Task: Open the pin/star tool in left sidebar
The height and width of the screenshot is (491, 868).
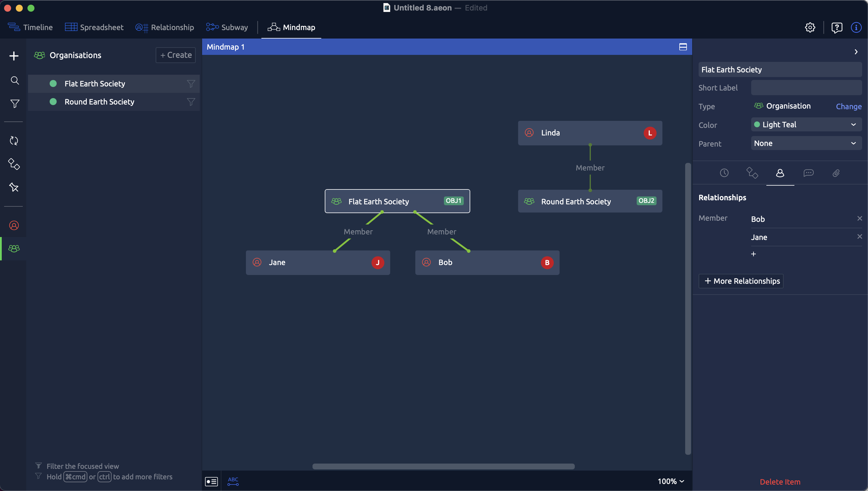Action: click(14, 187)
